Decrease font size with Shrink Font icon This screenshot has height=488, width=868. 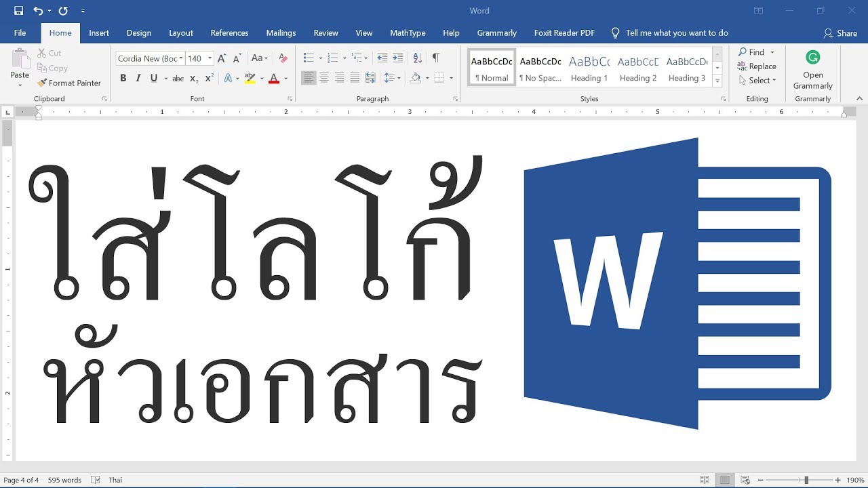point(237,58)
